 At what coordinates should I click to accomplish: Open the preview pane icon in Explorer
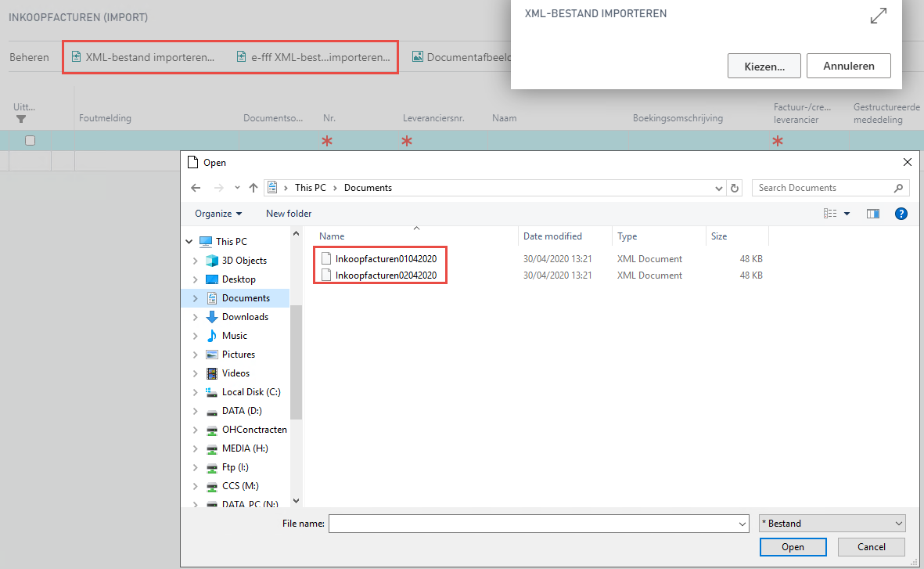(872, 213)
